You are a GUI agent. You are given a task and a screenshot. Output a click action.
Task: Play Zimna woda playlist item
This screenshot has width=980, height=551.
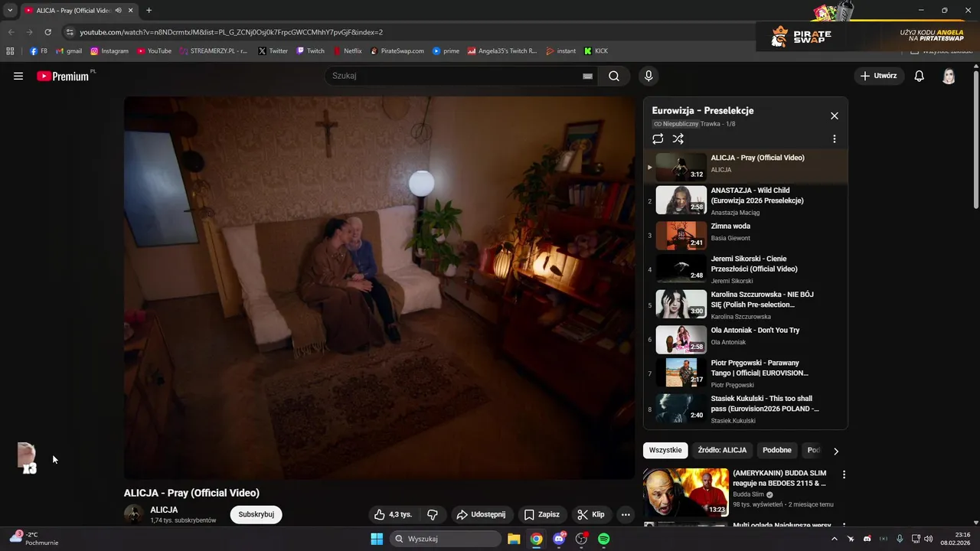pyautogui.click(x=745, y=235)
